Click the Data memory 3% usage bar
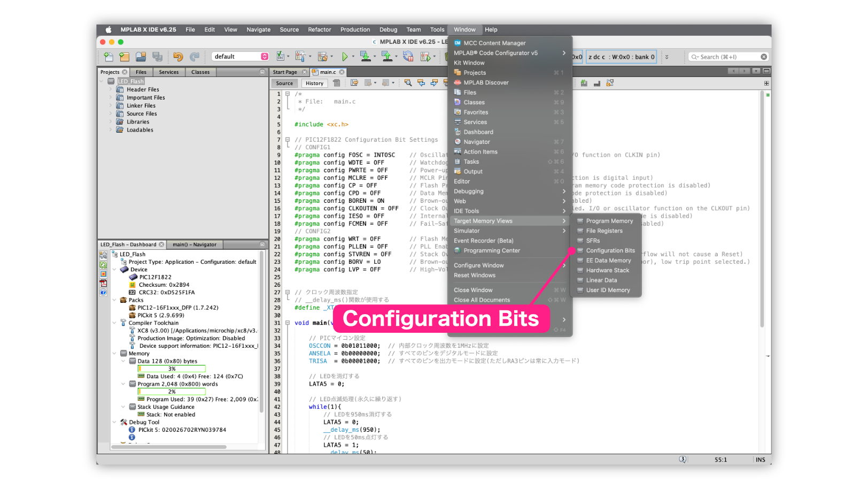 click(x=172, y=369)
